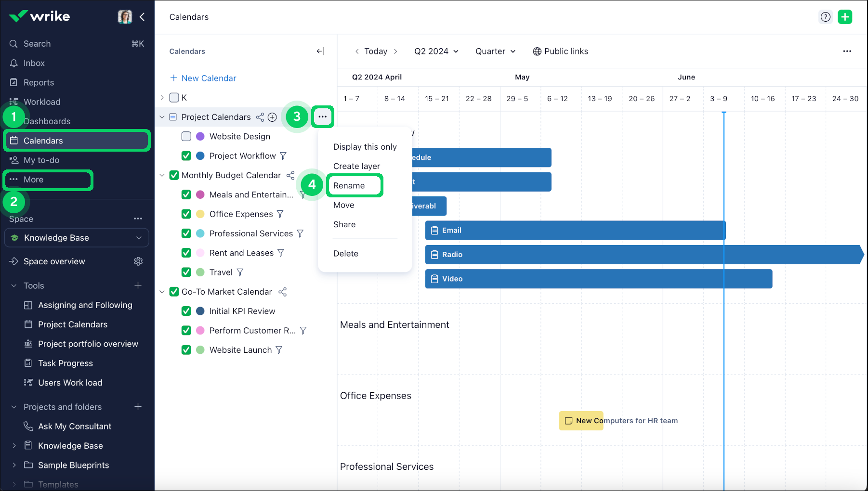Add new tool with Tools plus icon
Image resolution: width=868 pixels, height=491 pixels.
click(x=138, y=285)
